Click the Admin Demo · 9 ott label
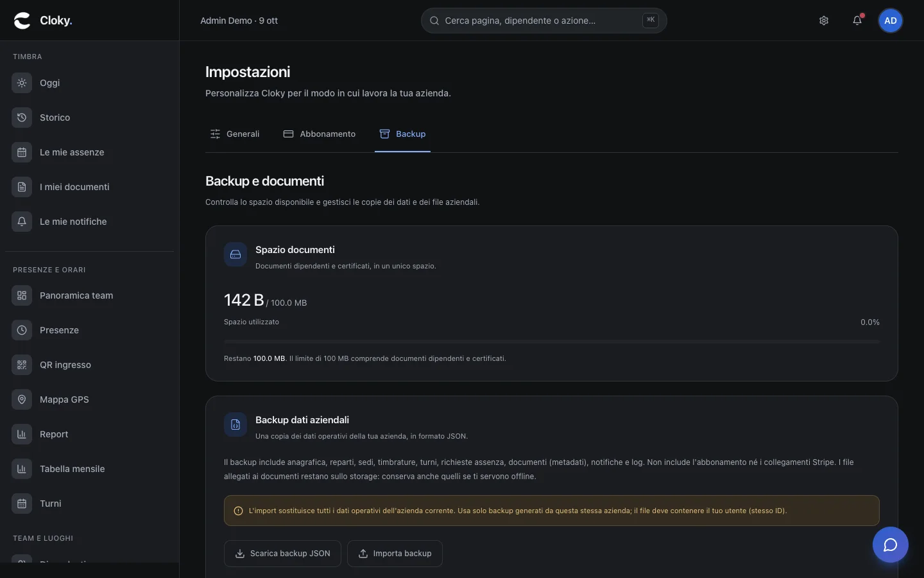This screenshot has height=578, width=924. click(239, 21)
